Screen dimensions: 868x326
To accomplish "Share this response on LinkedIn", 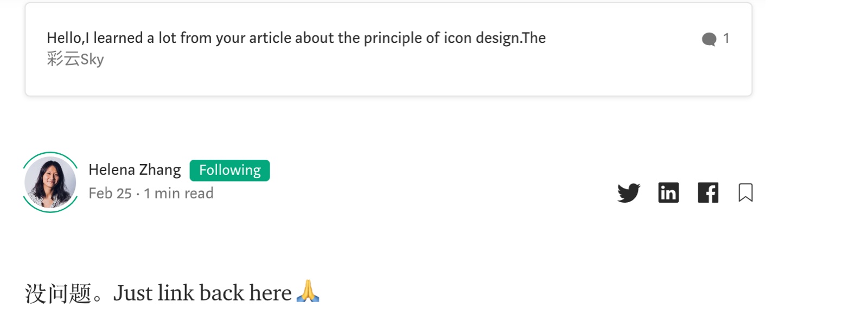I will (x=668, y=193).
